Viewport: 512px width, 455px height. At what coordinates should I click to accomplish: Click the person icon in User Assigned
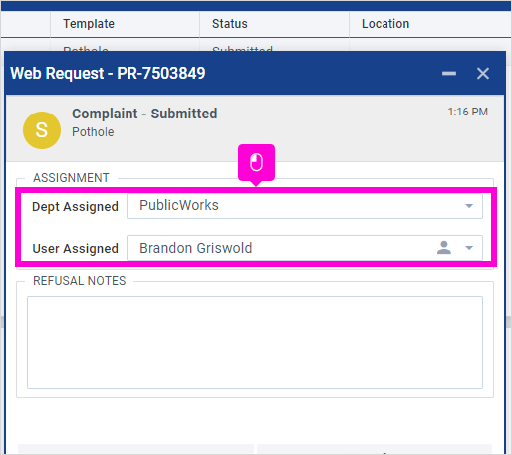pyautogui.click(x=444, y=248)
